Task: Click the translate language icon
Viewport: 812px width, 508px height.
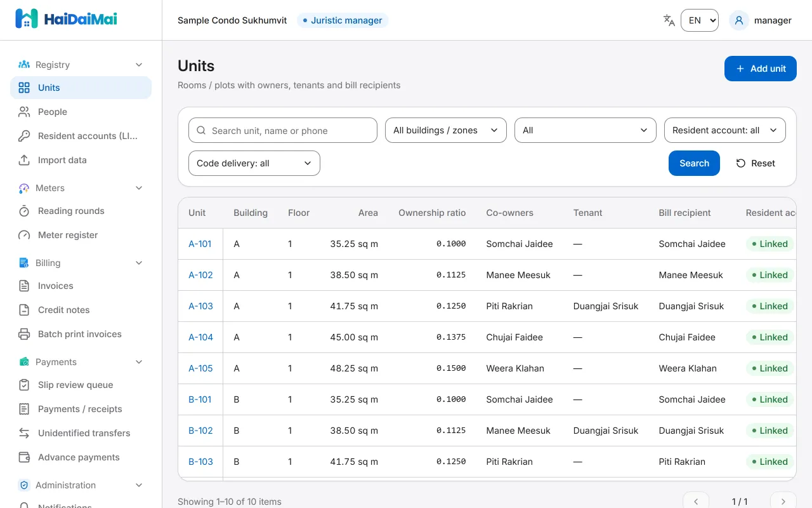Action: (669, 20)
